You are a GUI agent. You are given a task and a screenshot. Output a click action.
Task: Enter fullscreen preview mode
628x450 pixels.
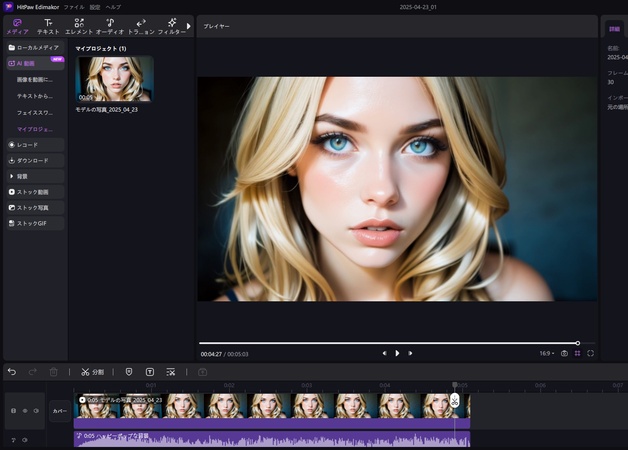(590, 353)
